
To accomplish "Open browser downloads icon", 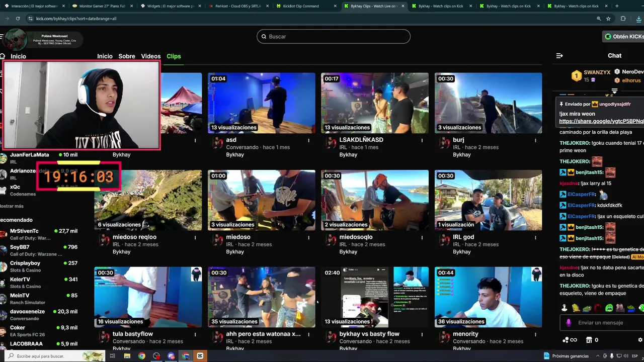I will coord(638,19).
